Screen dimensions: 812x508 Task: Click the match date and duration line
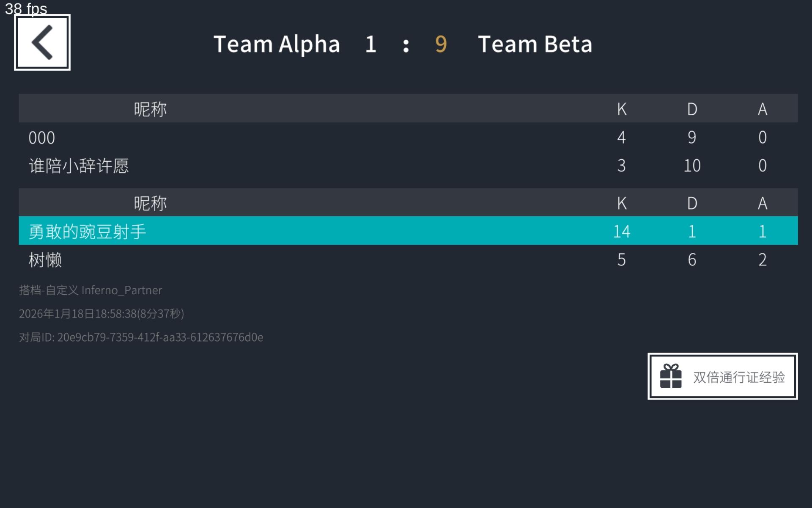pyautogui.click(x=101, y=314)
